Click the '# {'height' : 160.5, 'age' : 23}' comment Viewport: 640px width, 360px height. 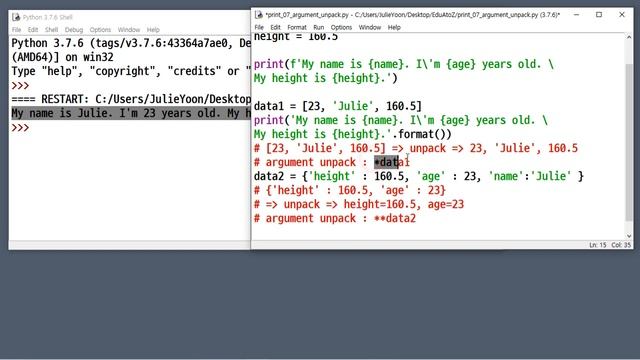click(x=350, y=190)
